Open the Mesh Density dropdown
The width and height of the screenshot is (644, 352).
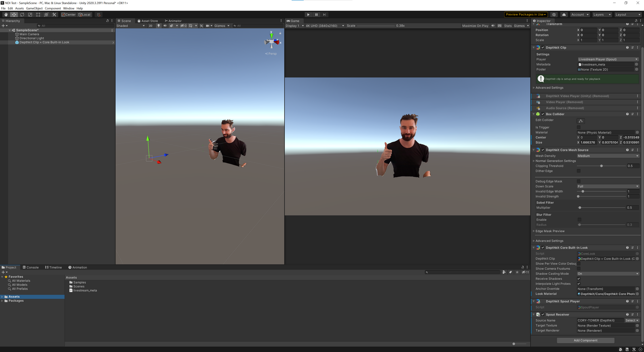[608, 156]
